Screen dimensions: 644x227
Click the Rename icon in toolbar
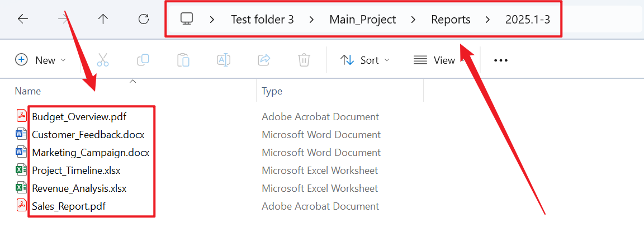coord(224,60)
